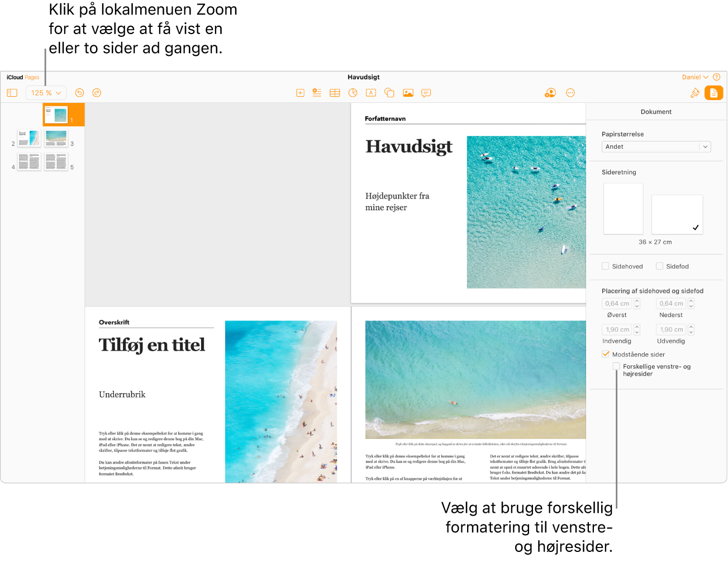The height and width of the screenshot is (562, 728).
Task: Click the Underrubrik text
Action: (x=122, y=394)
